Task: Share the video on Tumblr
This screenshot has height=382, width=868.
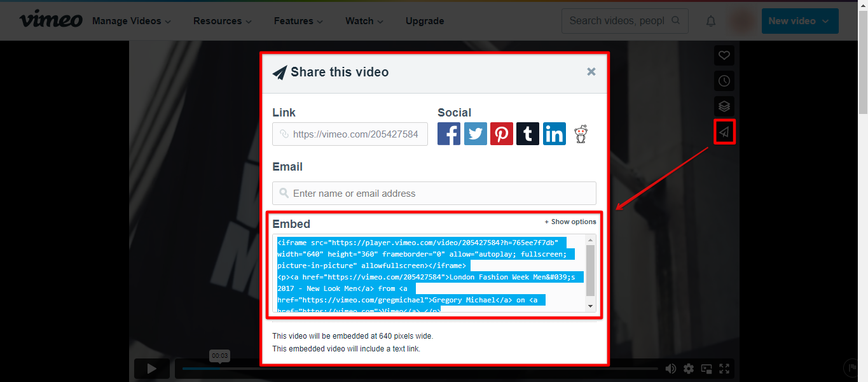Action: (x=528, y=134)
